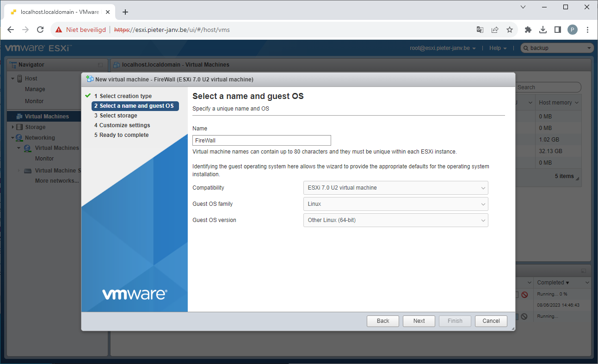This screenshot has height=364, width=598.
Task: Click the share page icon in address bar
Action: click(495, 30)
